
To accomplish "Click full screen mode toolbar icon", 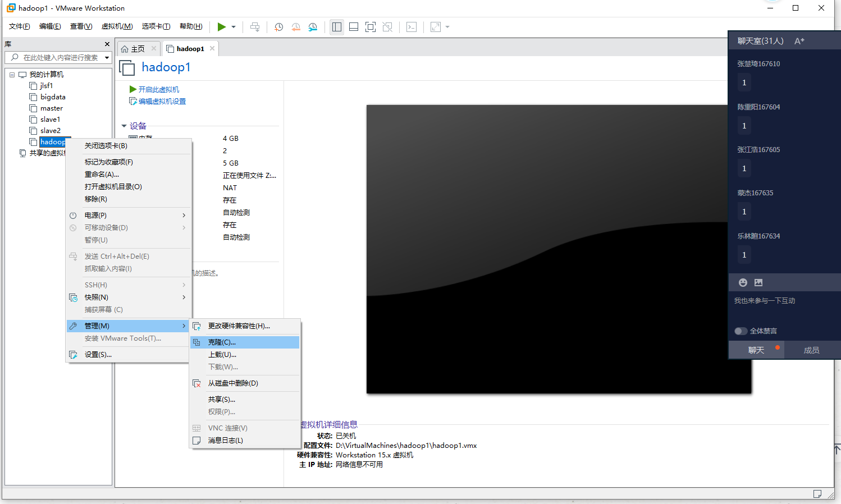I will coord(371,27).
